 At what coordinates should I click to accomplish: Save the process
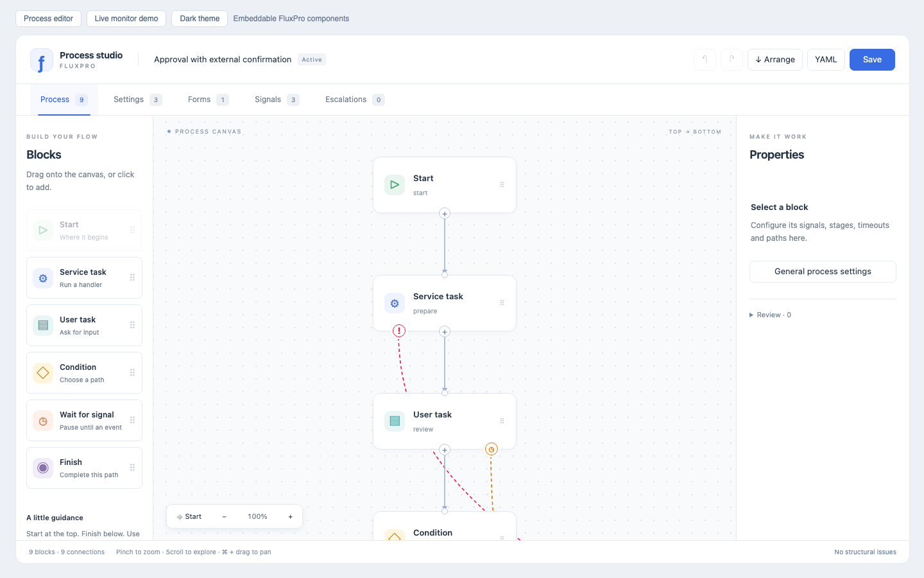pos(872,60)
